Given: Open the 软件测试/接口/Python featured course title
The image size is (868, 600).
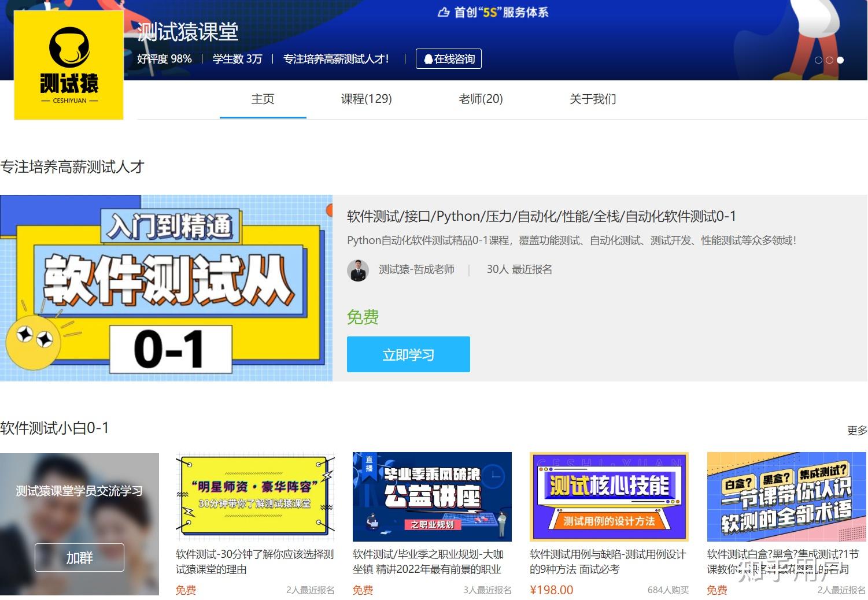Looking at the screenshot, I should point(541,216).
